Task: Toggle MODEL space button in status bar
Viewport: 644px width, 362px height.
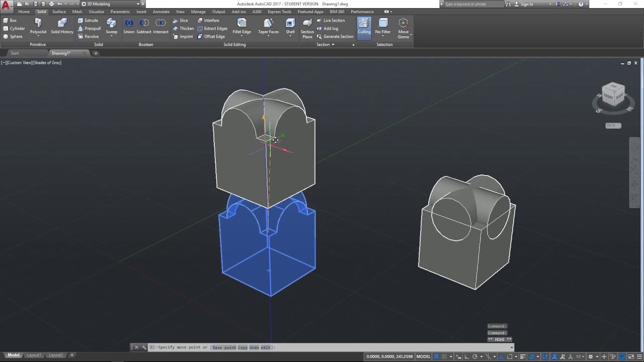Action: 423,356
